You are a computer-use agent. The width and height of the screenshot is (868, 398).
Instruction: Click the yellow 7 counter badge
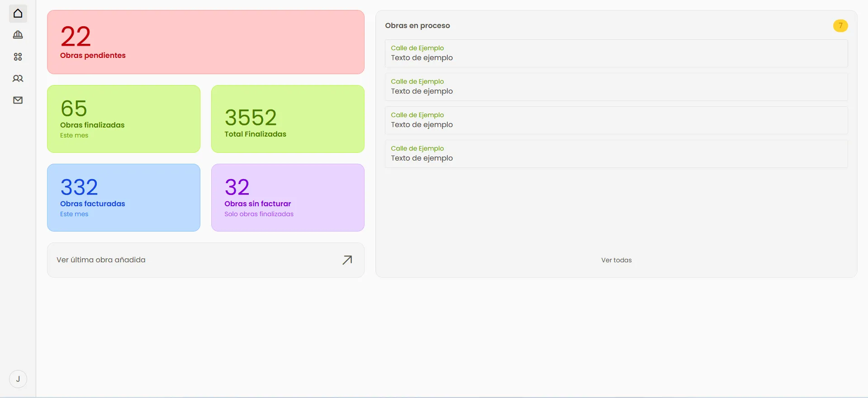[840, 26]
